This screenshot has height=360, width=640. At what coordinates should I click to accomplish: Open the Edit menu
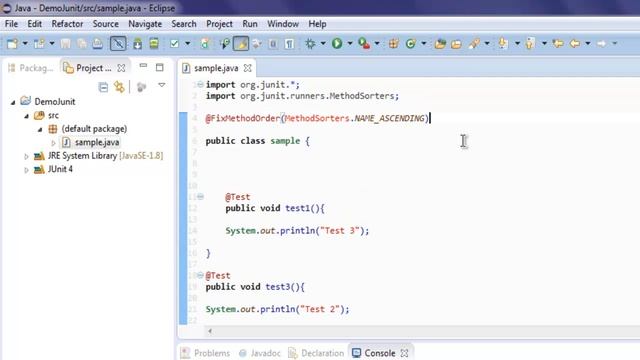[34, 24]
